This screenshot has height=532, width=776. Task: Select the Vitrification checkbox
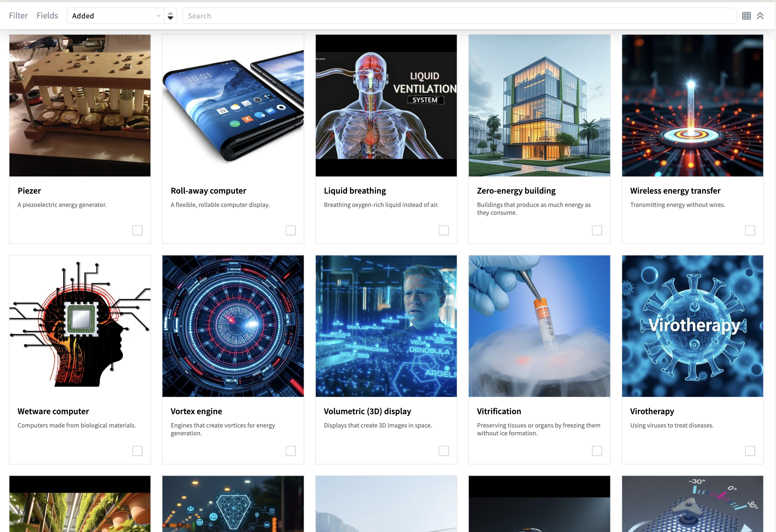pos(597,451)
